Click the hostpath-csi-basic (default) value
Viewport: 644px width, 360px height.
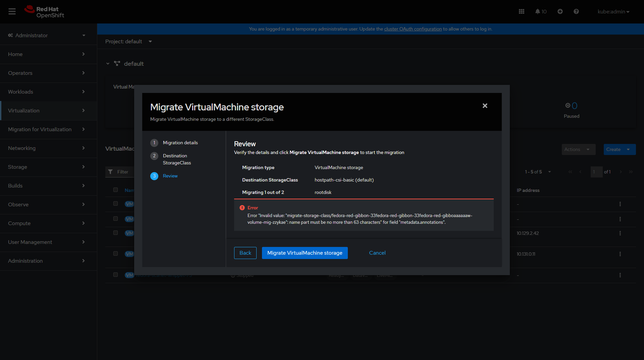344,180
